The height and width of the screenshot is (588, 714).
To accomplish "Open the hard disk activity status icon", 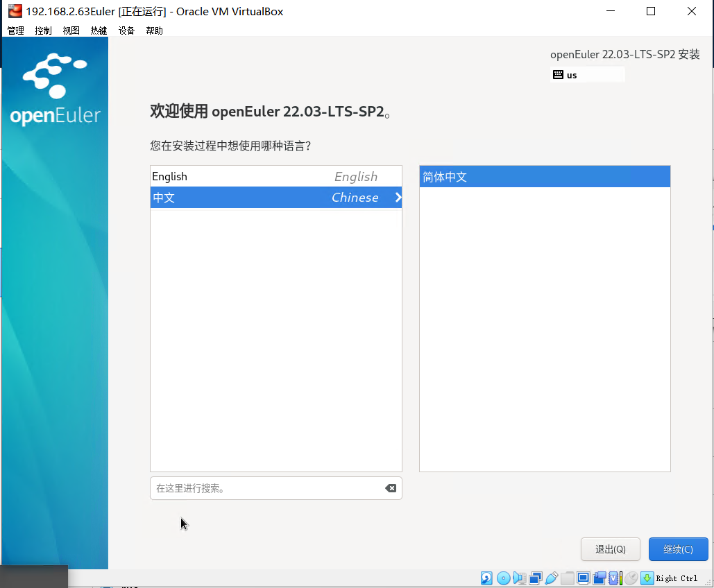I will click(486, 578).
